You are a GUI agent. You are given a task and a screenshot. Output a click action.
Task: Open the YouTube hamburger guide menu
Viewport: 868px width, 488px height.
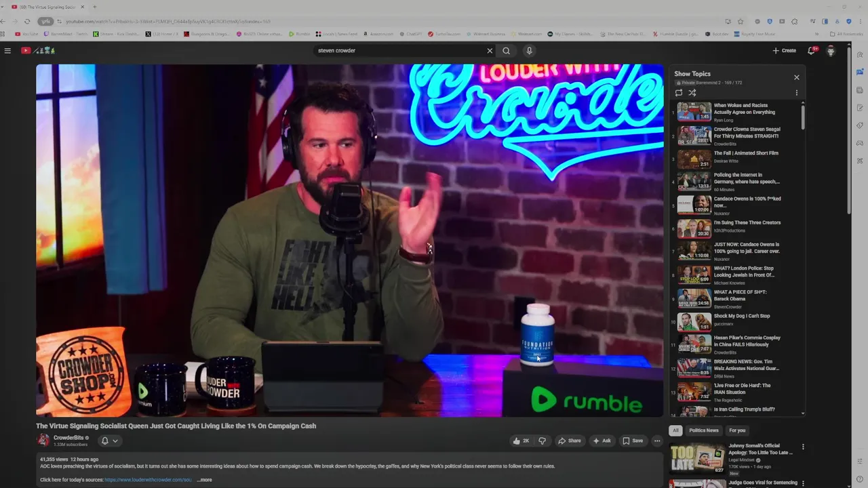tap(7, 50)
